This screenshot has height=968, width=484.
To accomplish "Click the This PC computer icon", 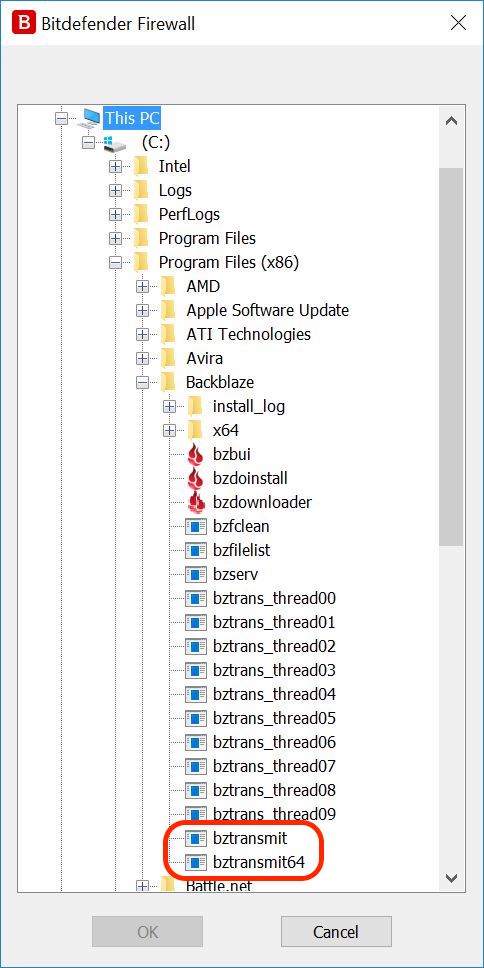I will point(88,118).
